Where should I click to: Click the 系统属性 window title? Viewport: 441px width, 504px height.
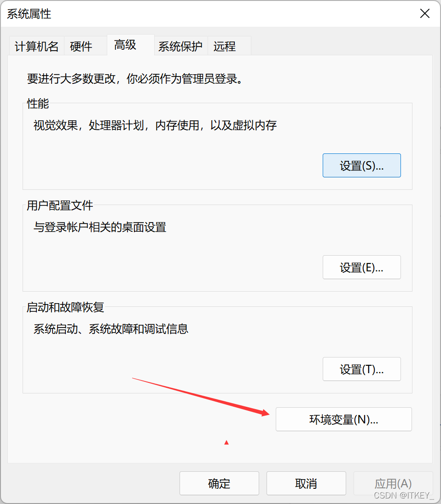click(29, 14)
